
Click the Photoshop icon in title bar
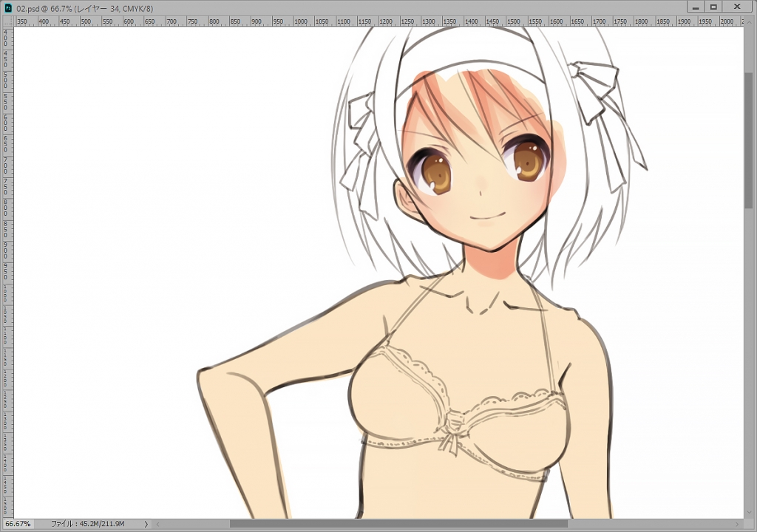[7, 7]
